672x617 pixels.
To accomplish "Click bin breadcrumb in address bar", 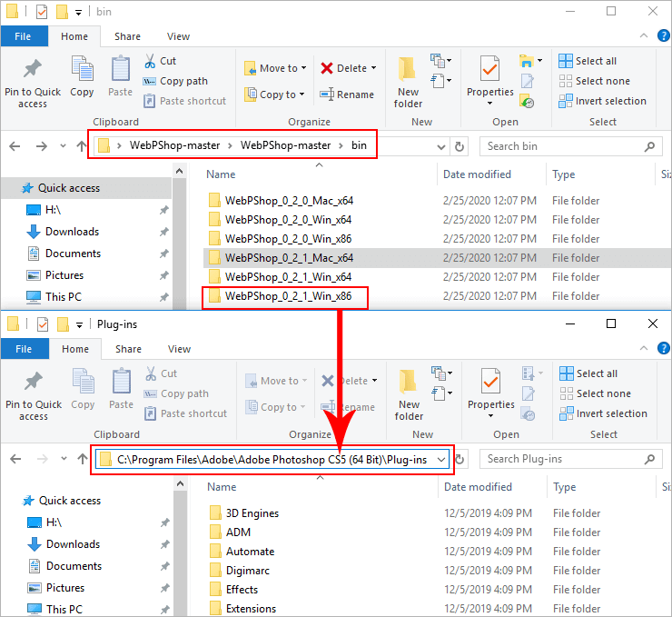I will tap(359, 145).
